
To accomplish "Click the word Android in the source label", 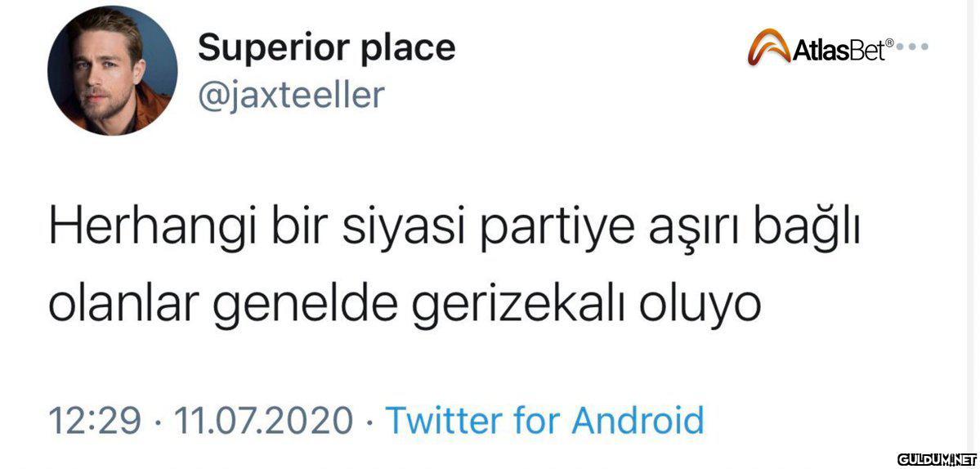I will click(x=638, y=420).
